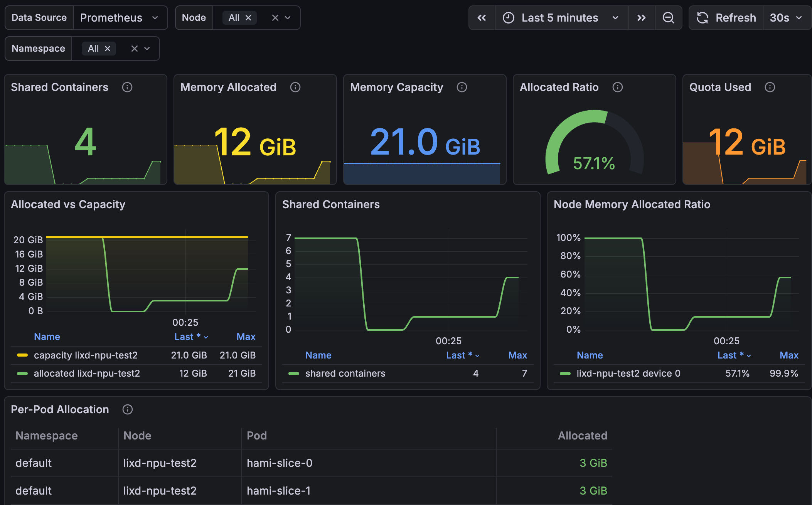This screenshot has height=505, width=812.
Task: Sort Shared Containers legend by Name
Action: point(318,355)
